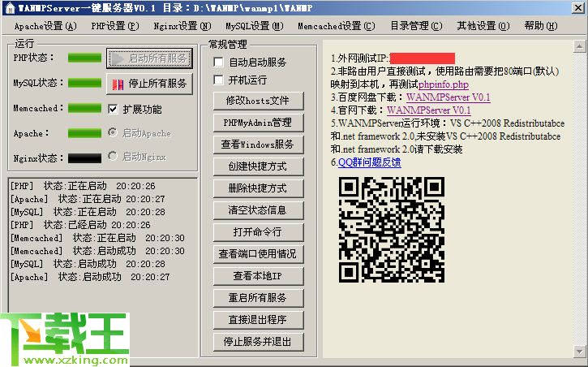The width and height of the screenshot is (588, 367).
Task: Click the info panel scroll up arrow
Action: pos(579,46)
